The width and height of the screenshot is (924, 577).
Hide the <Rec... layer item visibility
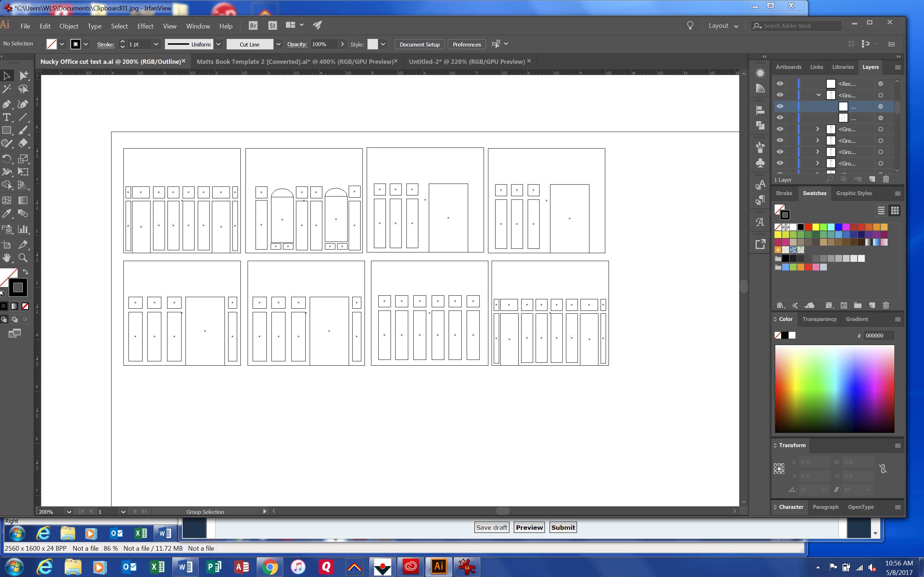tap(780, 84)
